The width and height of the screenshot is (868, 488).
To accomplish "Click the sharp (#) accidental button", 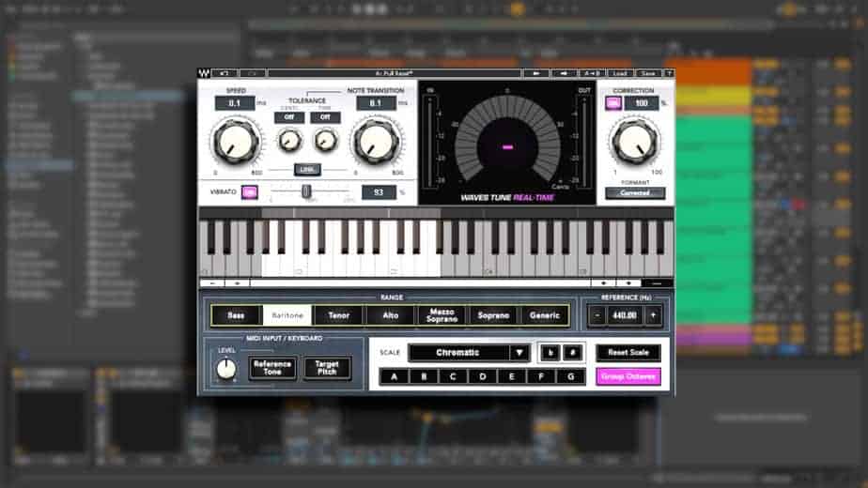I will 572,353.
